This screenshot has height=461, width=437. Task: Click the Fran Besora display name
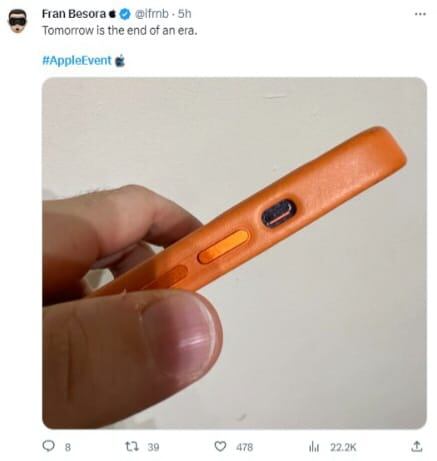pyautogui.click(x=74, y=14)
